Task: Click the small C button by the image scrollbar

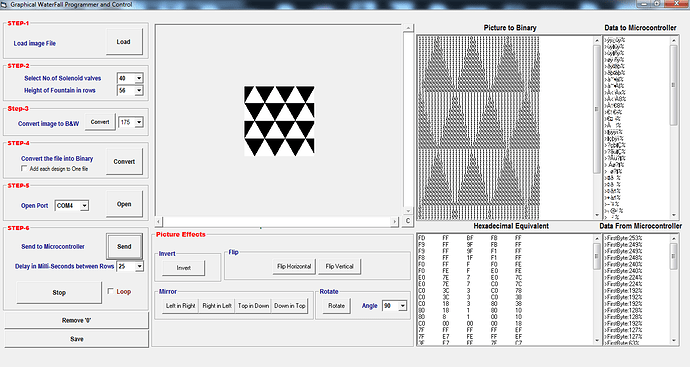Action: click(x=408, y=221)
